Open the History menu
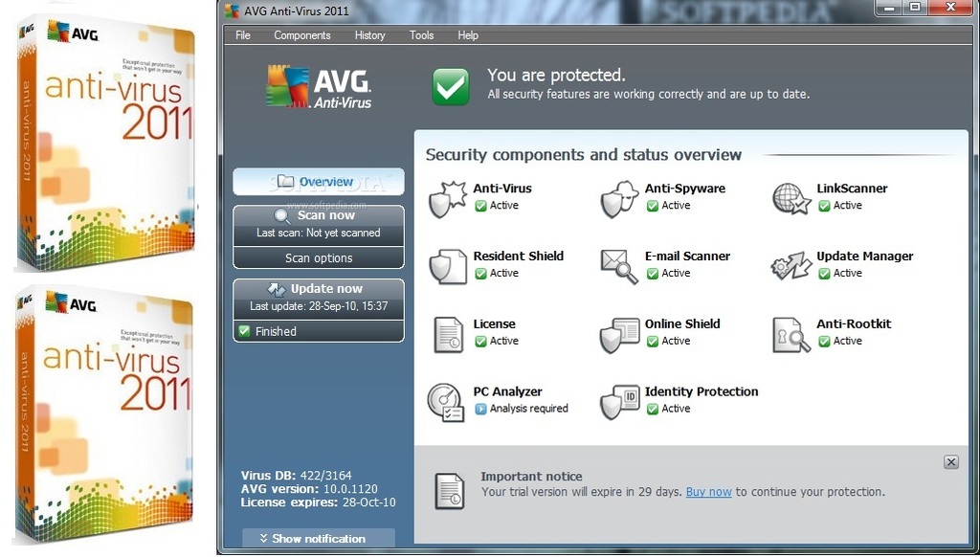The width and height of the screenshot is (980, 557). [368, 34]
